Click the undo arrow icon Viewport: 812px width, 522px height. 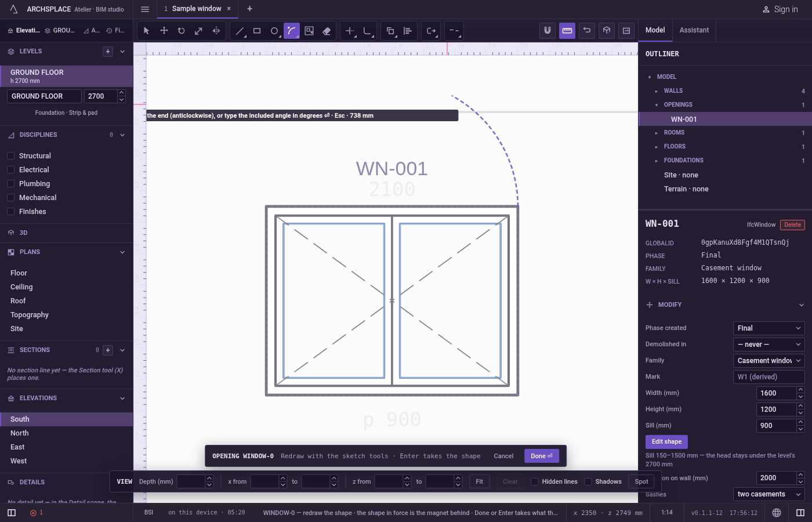(587, 31)
